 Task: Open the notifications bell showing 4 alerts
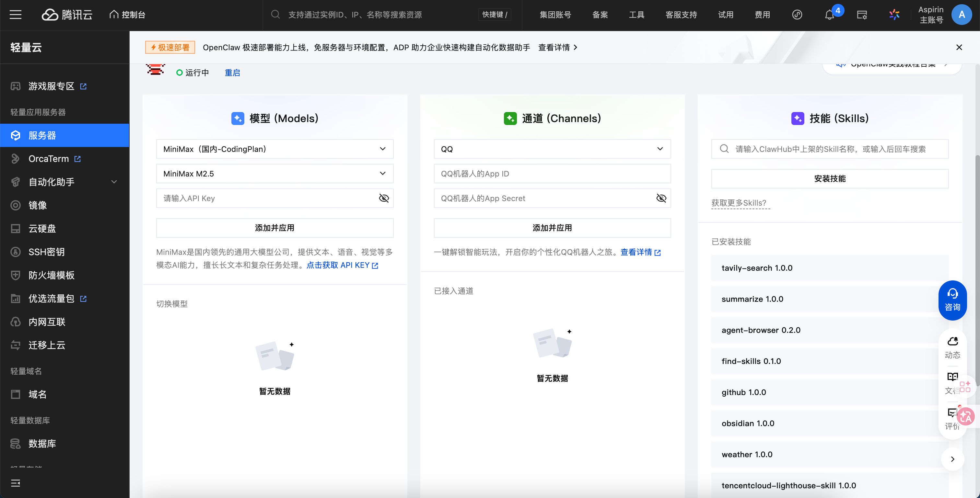(x=830, y=15)
